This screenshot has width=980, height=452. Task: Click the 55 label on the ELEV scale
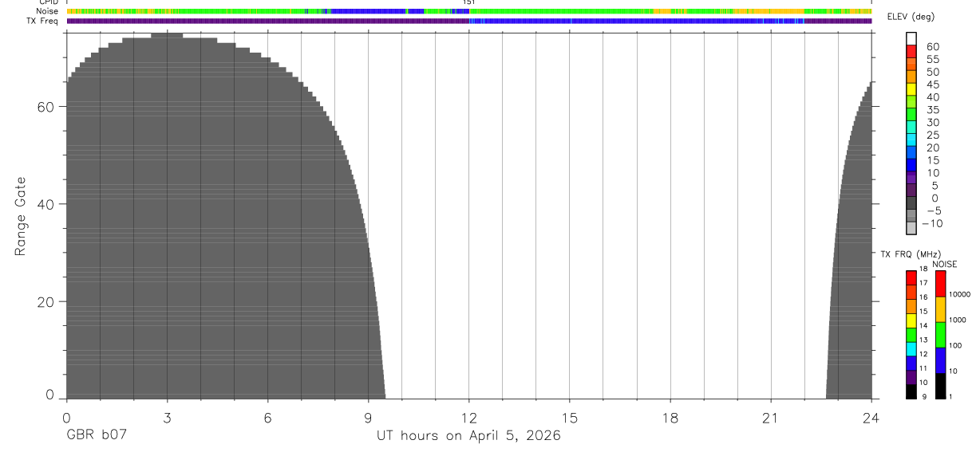pos(932,60)
